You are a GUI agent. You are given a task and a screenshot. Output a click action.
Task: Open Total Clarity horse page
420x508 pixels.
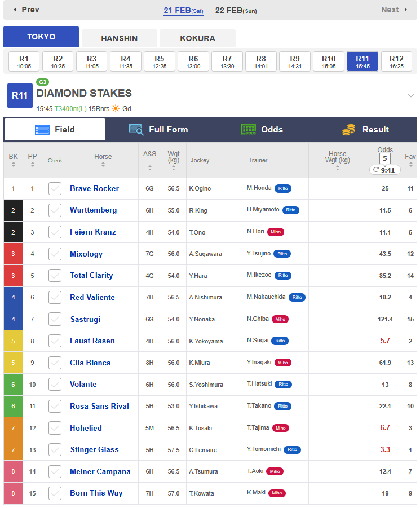coord(91,276)
